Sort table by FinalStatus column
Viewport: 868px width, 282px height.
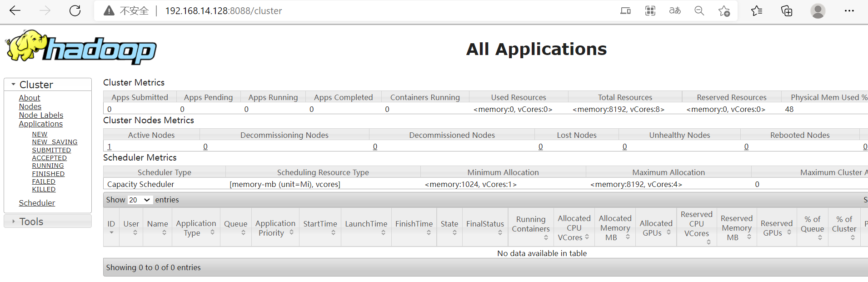(500, 232)
